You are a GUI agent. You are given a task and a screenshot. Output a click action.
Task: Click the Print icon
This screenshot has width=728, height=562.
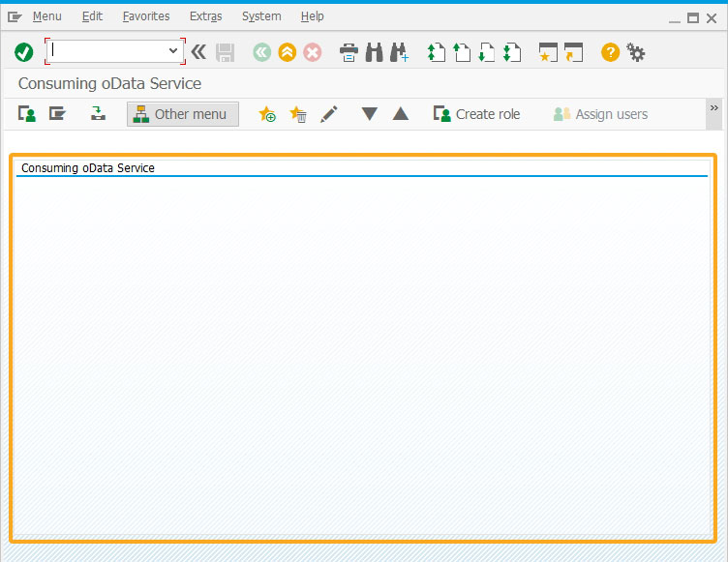(349, 52)
